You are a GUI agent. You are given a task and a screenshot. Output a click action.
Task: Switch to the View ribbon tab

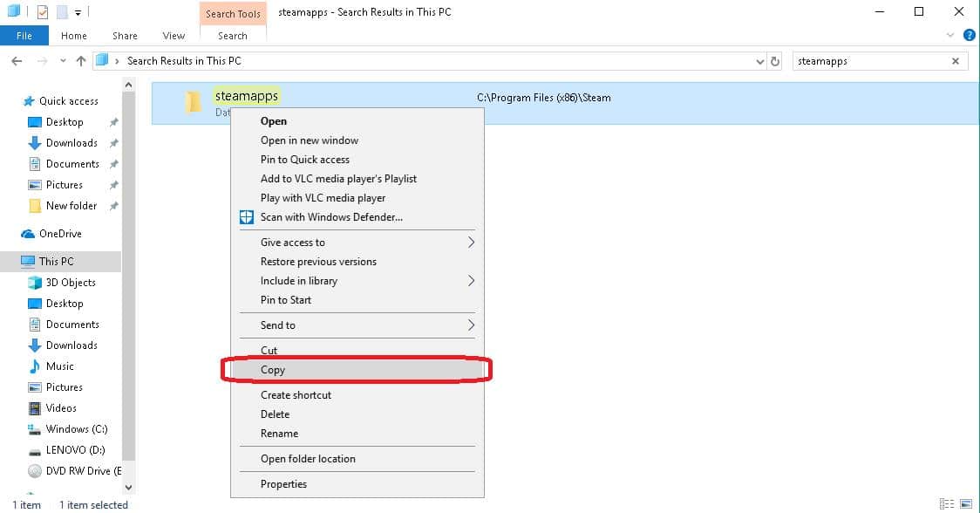(x=174, y=36)
